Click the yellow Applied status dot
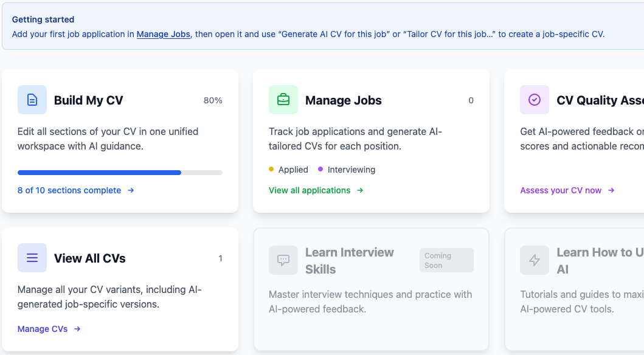The height and width of the screenshot is (355, 644). (x=271, y=170)
